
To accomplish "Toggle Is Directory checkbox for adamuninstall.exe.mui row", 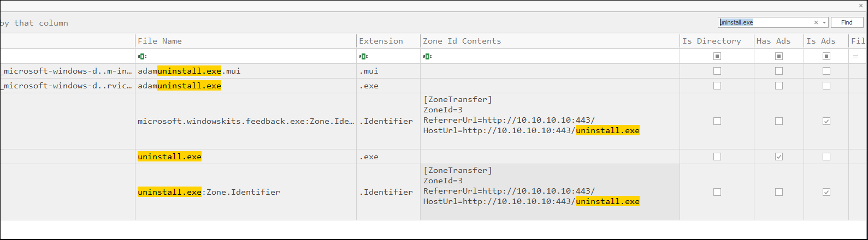I will 717,71.
